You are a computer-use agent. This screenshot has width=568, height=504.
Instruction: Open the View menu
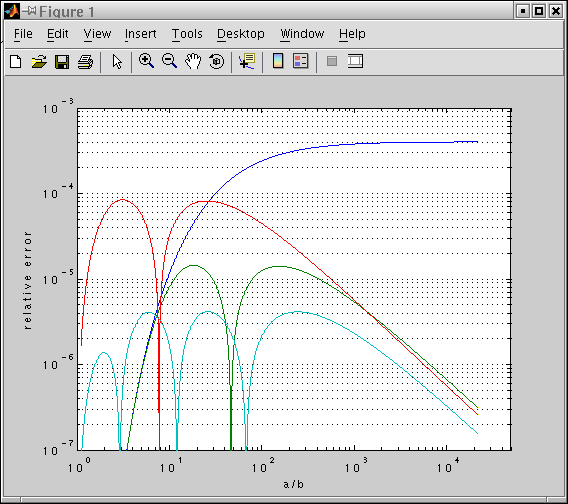97,34
